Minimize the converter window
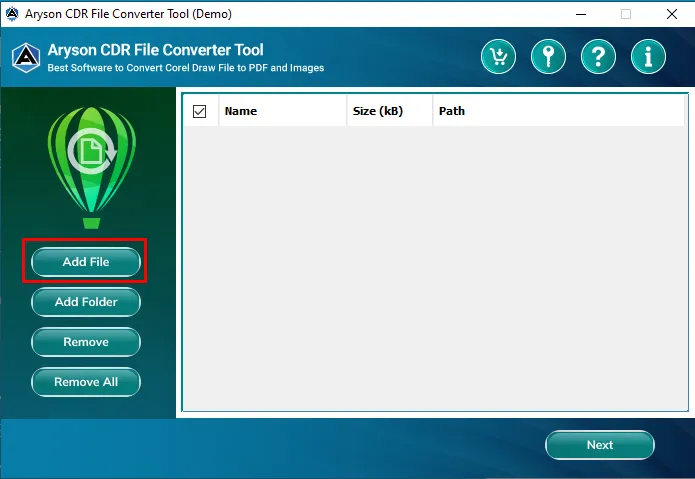Viewport: 695px width, 479px height. [x=581, y=14]
